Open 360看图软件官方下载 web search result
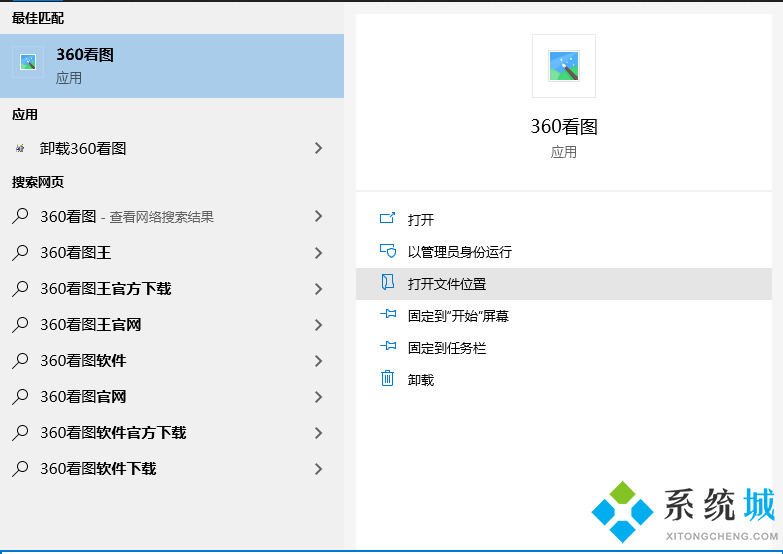This screenshot has height=554, width=783. click(x=113, y=433)
